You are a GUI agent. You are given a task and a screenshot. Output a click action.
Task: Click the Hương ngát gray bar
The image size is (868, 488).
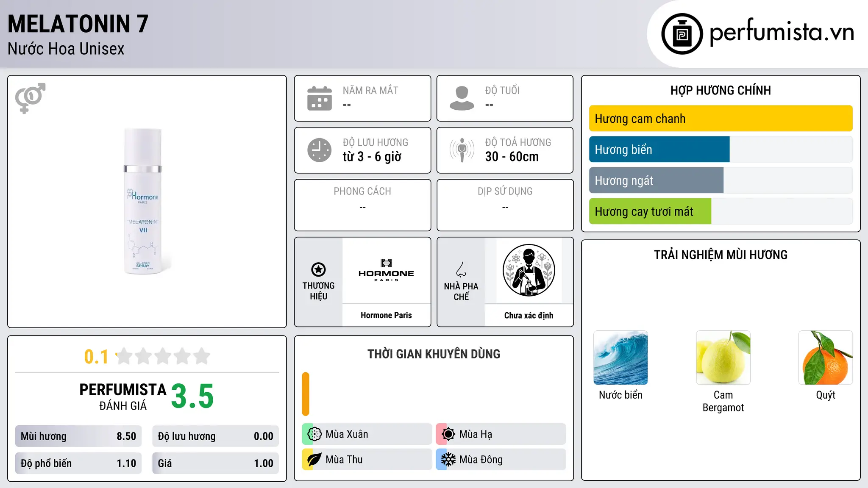[x=656, y=180]
